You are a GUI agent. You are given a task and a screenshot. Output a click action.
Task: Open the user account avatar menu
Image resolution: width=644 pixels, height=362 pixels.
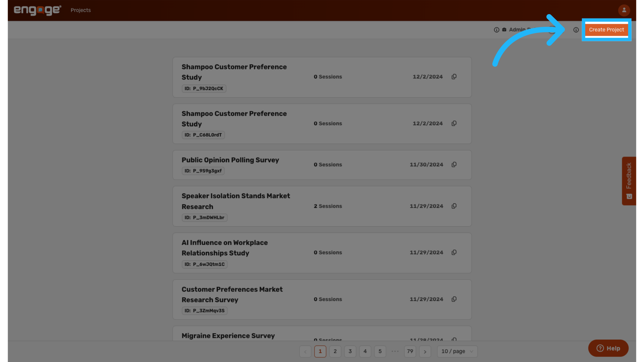[x=624, y=10]
